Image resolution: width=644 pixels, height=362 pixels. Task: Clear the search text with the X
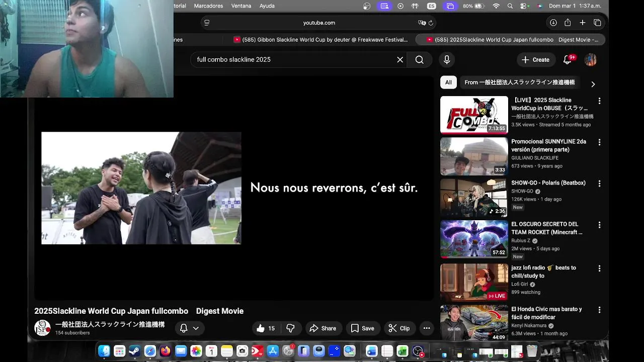pos(400,60)
